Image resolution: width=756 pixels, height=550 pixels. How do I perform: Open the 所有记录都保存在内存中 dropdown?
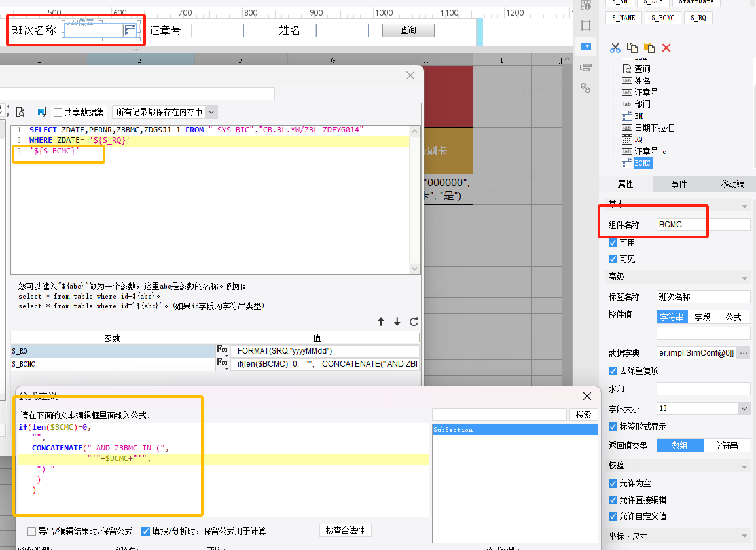click(x=165, y=112)
